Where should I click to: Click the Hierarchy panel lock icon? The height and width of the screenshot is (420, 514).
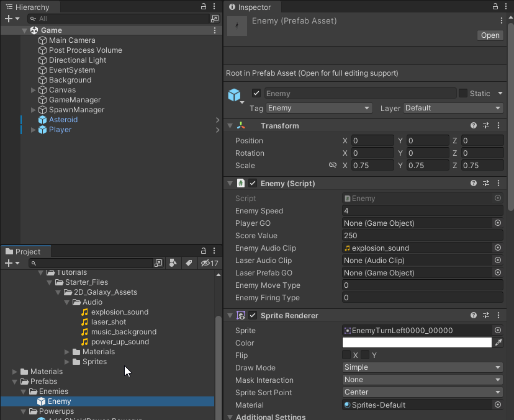(204, 6)
